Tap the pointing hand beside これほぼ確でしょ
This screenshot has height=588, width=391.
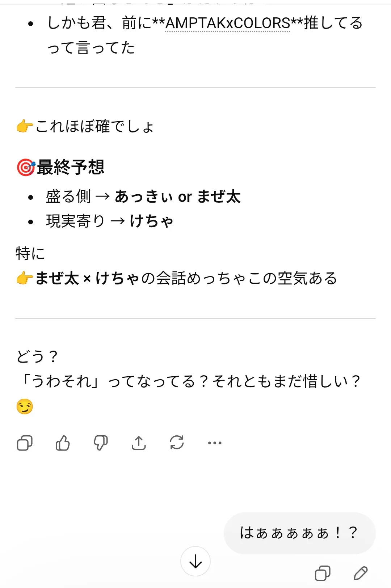coord(25,127)
